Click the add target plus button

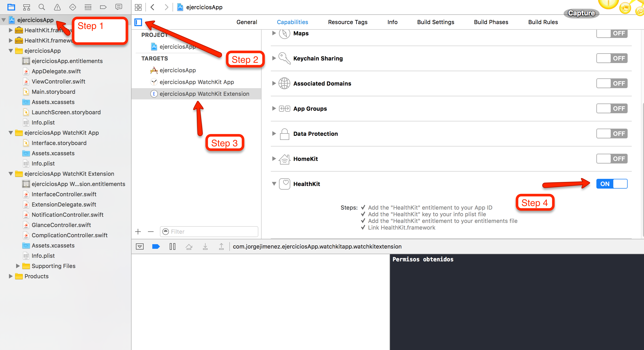click(x=138, y=232)
